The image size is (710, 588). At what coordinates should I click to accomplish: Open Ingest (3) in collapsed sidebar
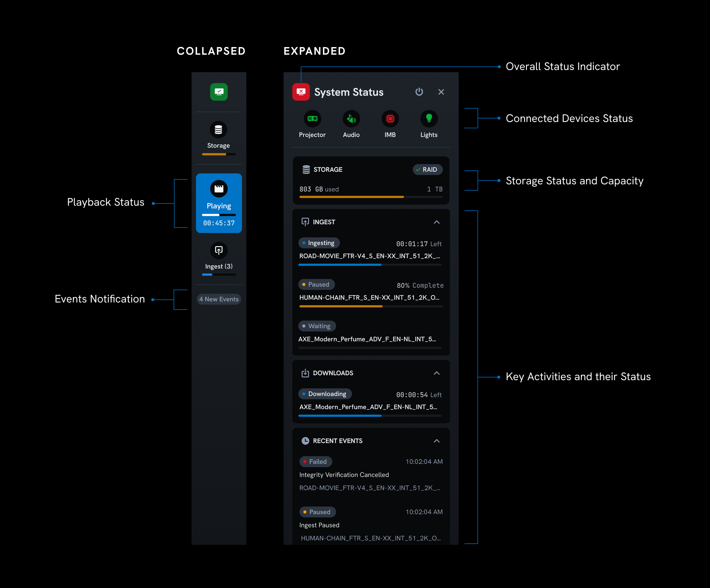click(x=219, y=259)
